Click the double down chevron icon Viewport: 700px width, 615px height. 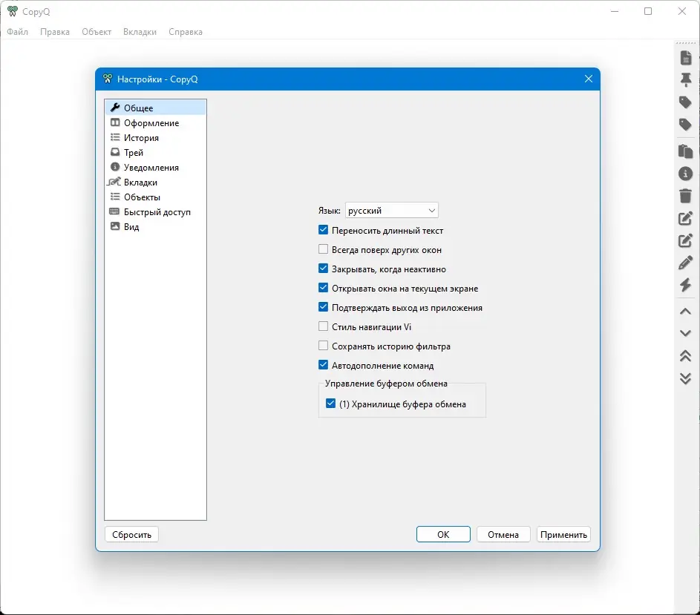tap(686, 378)
